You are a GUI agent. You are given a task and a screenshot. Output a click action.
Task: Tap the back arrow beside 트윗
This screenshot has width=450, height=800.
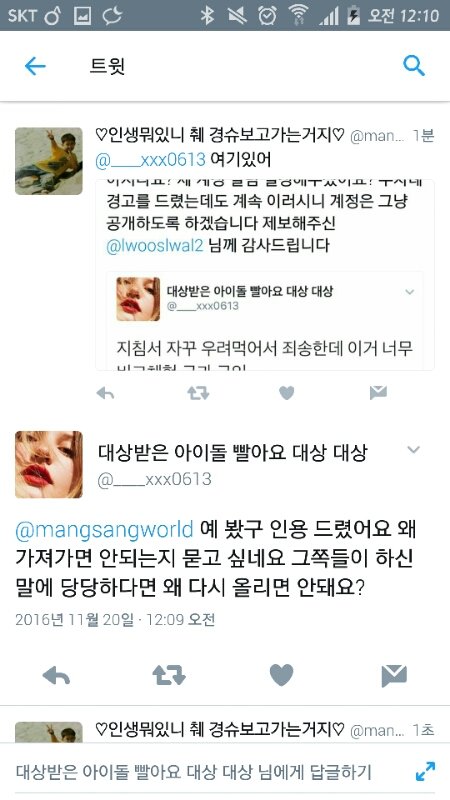click(35, 66)
